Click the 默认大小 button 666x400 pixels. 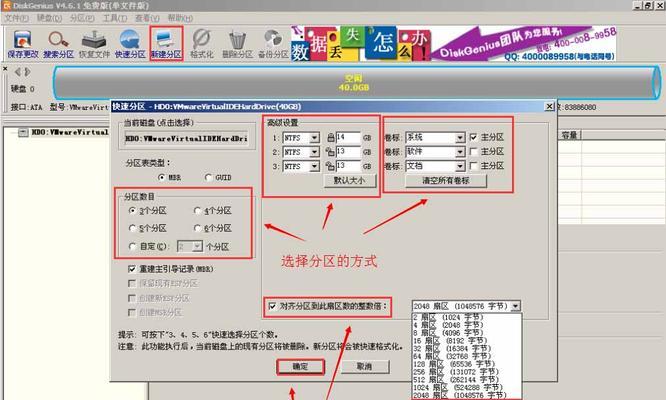[x=349, y=180]
